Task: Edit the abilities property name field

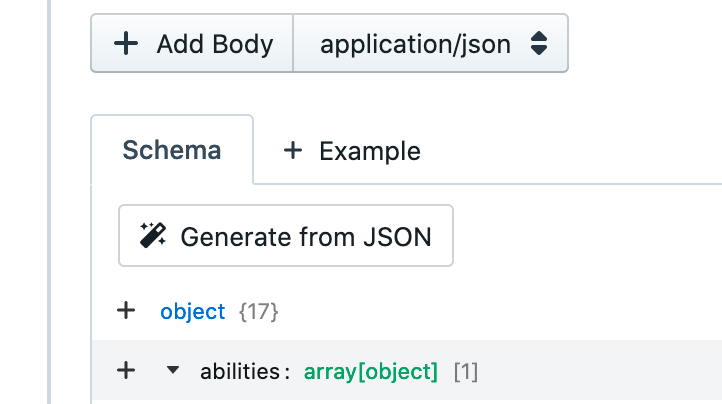Action: [239, 372]
